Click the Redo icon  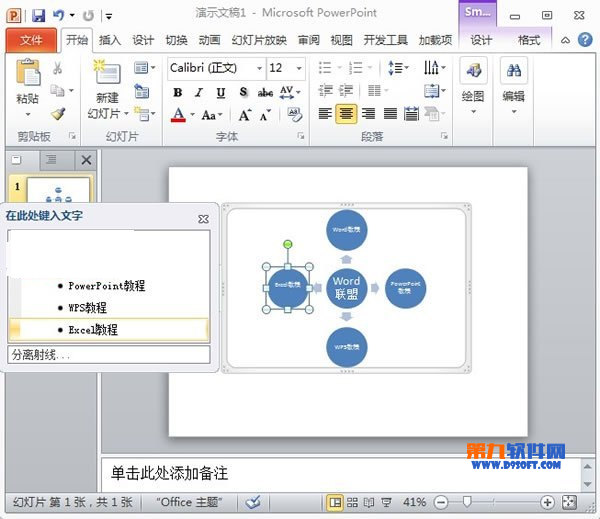[88, 15]
